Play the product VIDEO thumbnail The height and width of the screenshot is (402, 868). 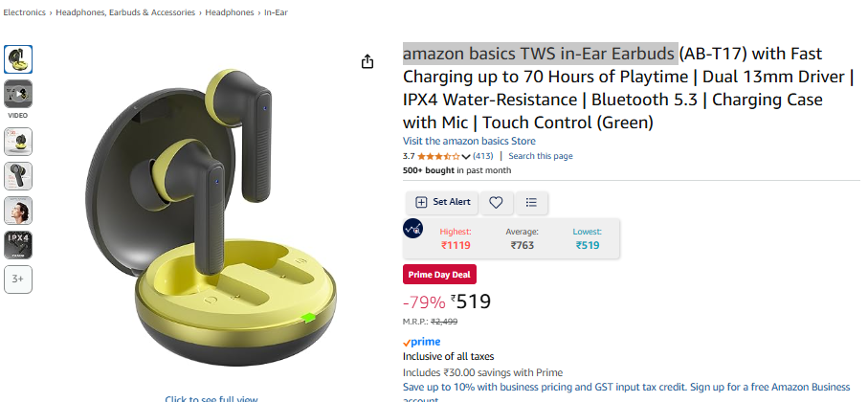pos(18,94)
